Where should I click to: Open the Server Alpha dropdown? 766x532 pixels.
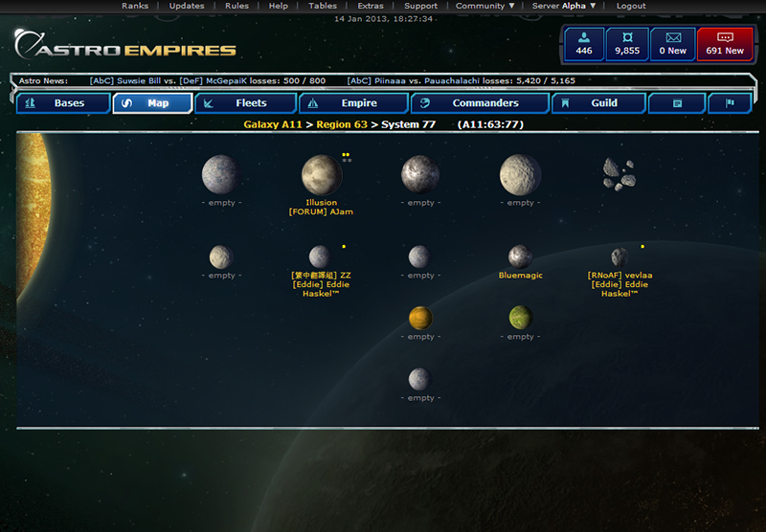pos(564,6)
